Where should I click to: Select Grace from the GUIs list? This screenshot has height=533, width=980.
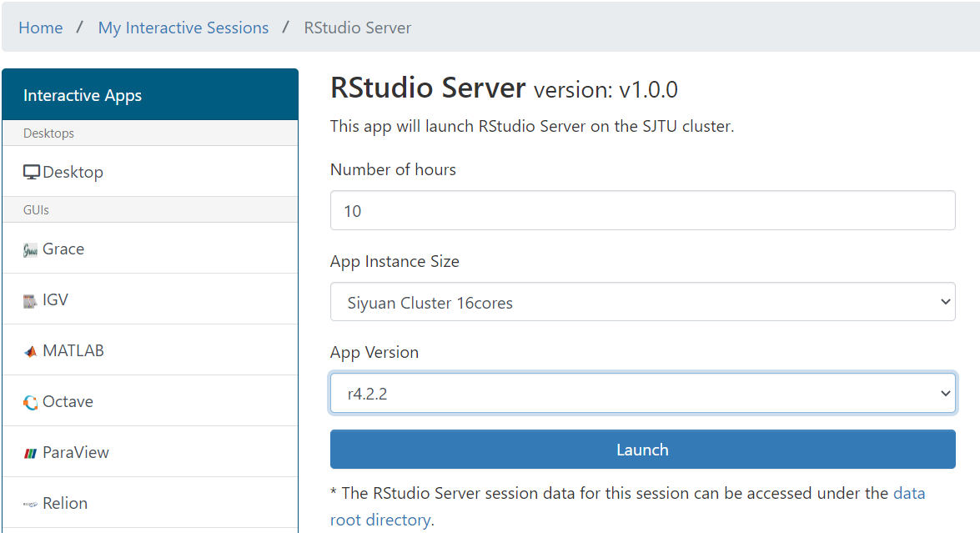click(x=150, y=248)
